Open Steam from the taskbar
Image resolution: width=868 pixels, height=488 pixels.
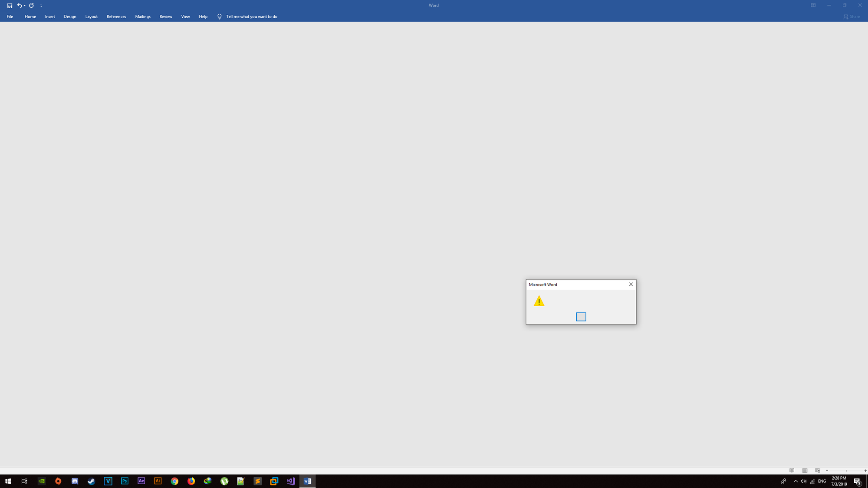pyautogui.click(x=91, y=481)
